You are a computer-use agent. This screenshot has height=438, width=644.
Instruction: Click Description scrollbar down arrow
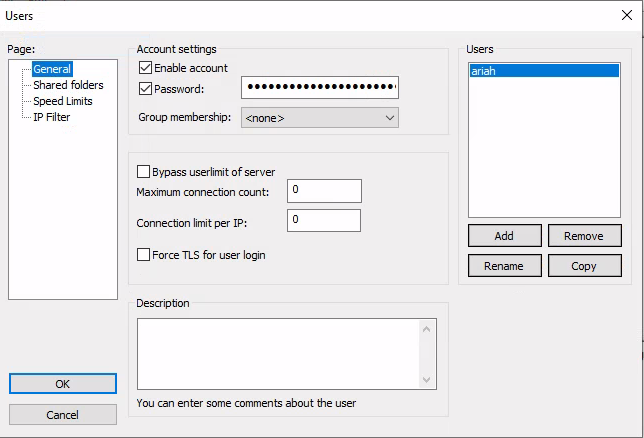(426, 379)
